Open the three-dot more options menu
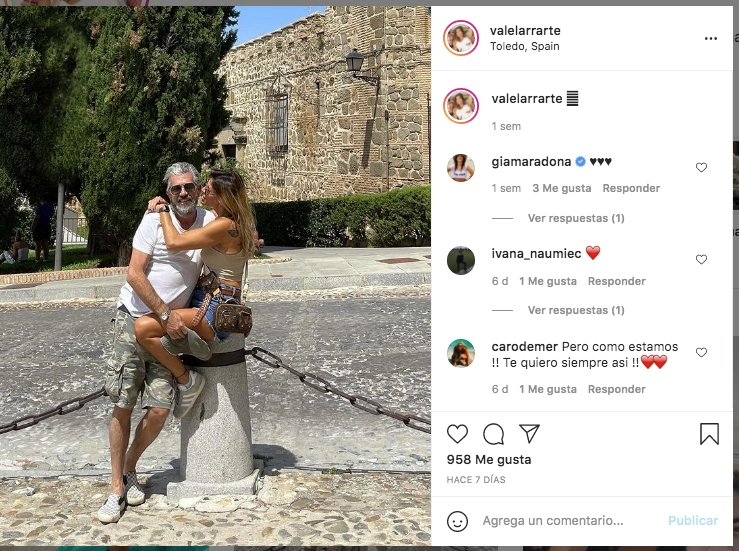The width and height of the screenshot is (739, 551). [711, 39]
